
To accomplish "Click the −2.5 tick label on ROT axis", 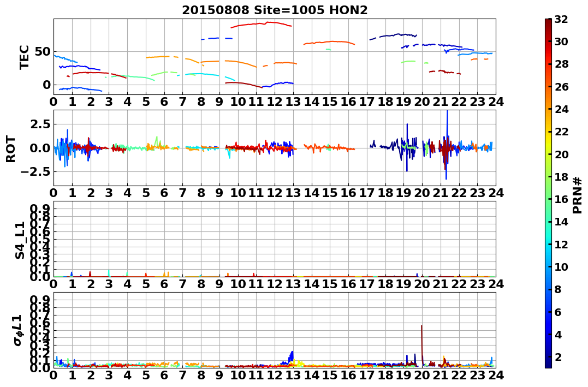I will [36, 172].
